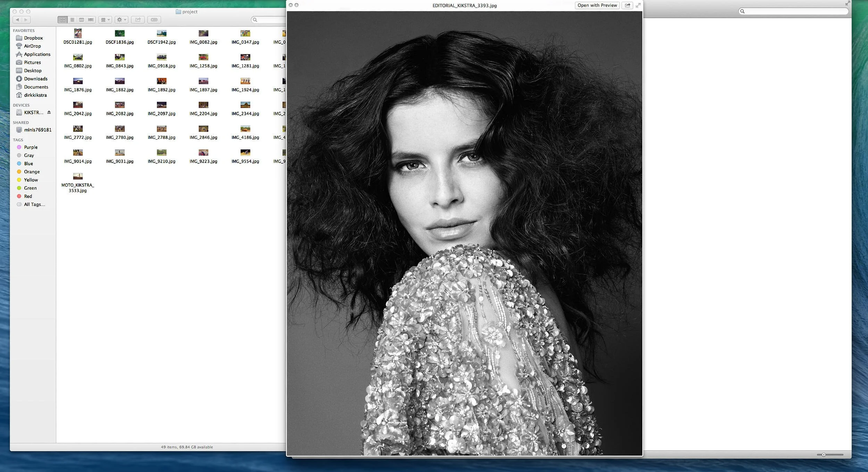Switch Finder to column view
868x472 pixels.
point(81,20)
